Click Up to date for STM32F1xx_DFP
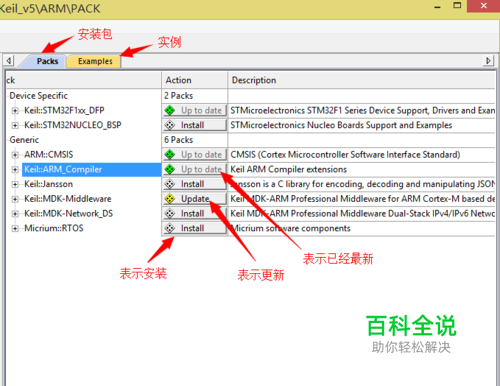 (x=195, y=110)
